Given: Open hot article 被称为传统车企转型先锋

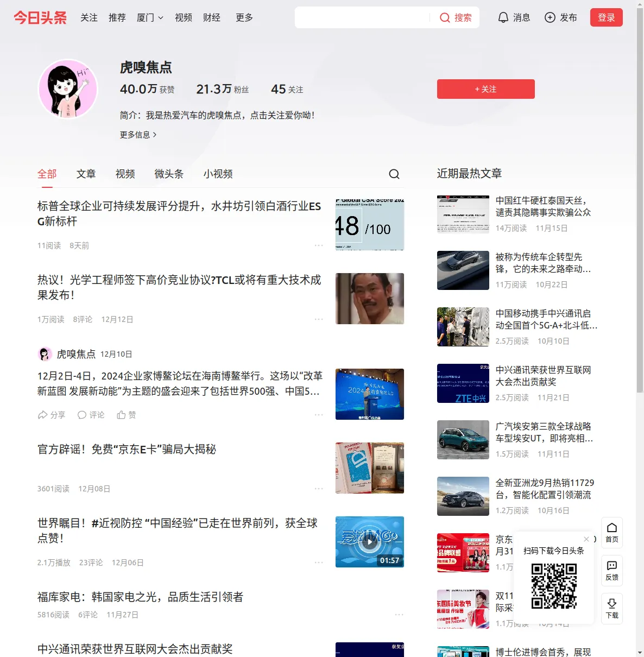Looking at the screenshot, I should [x=544, y=263].
